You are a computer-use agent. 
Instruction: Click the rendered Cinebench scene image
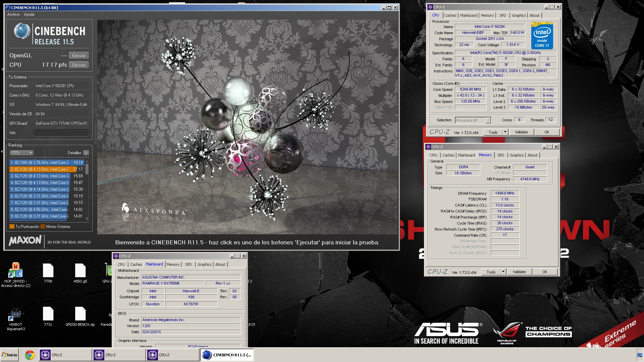[x=248, y=127]
